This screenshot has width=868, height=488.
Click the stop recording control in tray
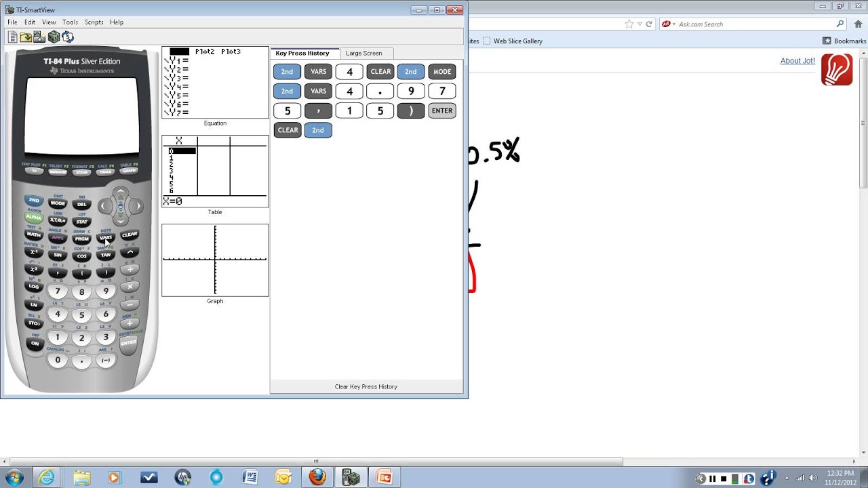point(725,479)
